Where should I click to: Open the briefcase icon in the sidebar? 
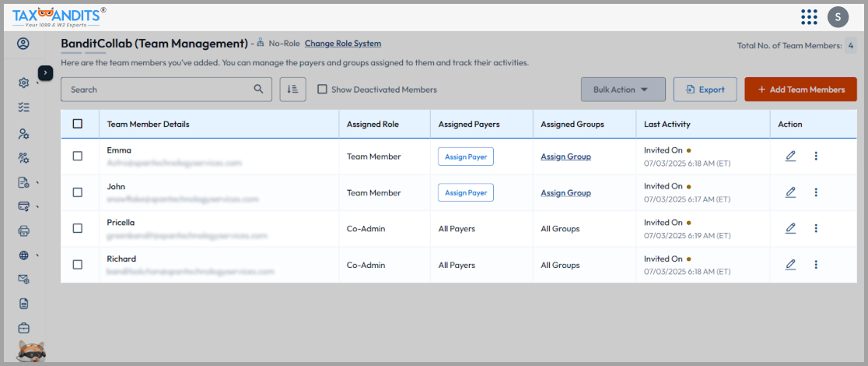[x=23, y=329]
